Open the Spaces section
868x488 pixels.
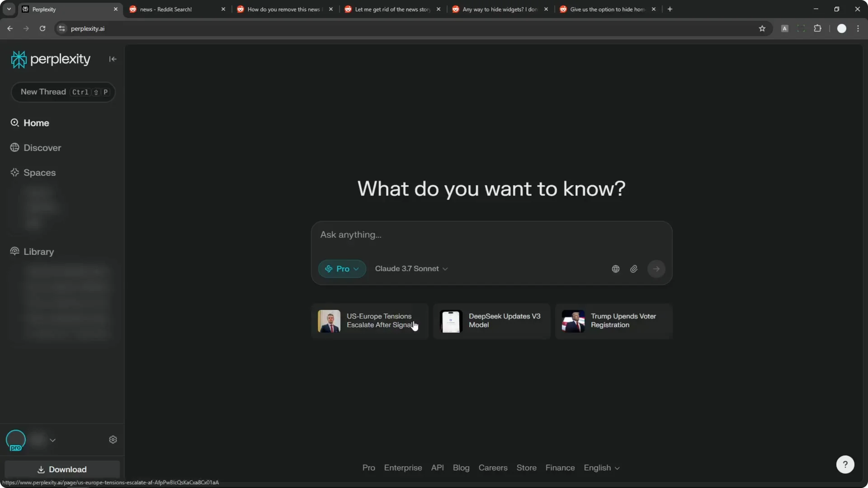click(x=40, y=173)
